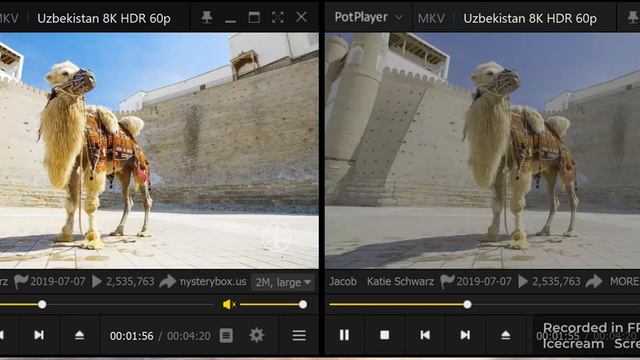
Task: Click the share arrow icon in right player
Action: click(594, 281)
